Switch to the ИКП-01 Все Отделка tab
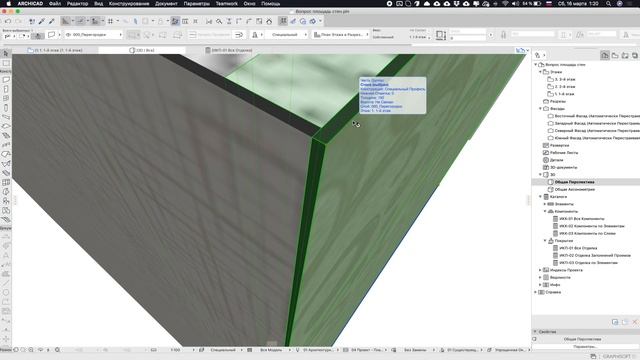Viewport: 640px width, 360px height. pyautogui.click(x=229, y=50)
